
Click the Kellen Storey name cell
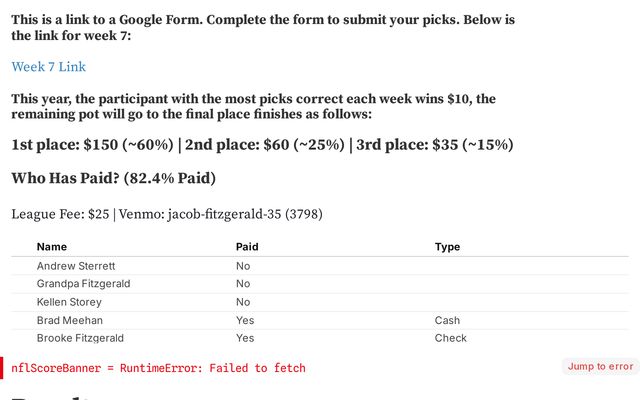point(69,302)
